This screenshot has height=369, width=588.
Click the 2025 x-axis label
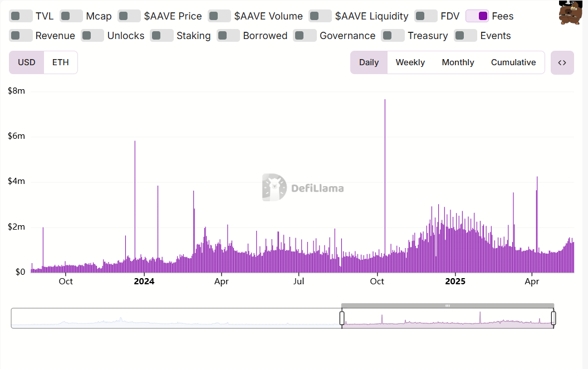(455, 281)
